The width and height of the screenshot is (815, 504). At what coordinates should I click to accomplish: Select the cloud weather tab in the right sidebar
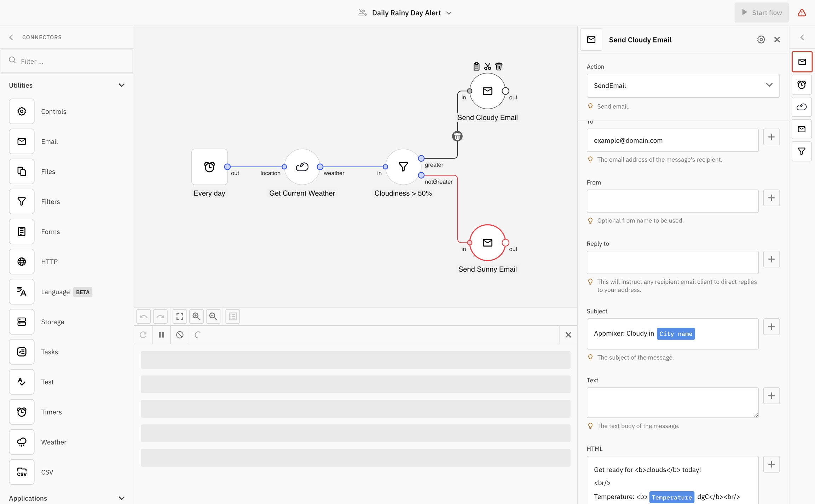pyautogui.click(x=802, y=107)
